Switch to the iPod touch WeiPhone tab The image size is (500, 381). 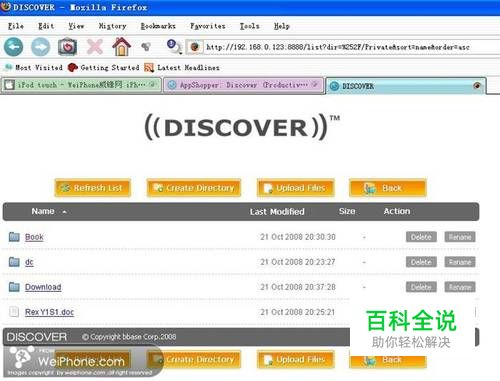[81, 85]
